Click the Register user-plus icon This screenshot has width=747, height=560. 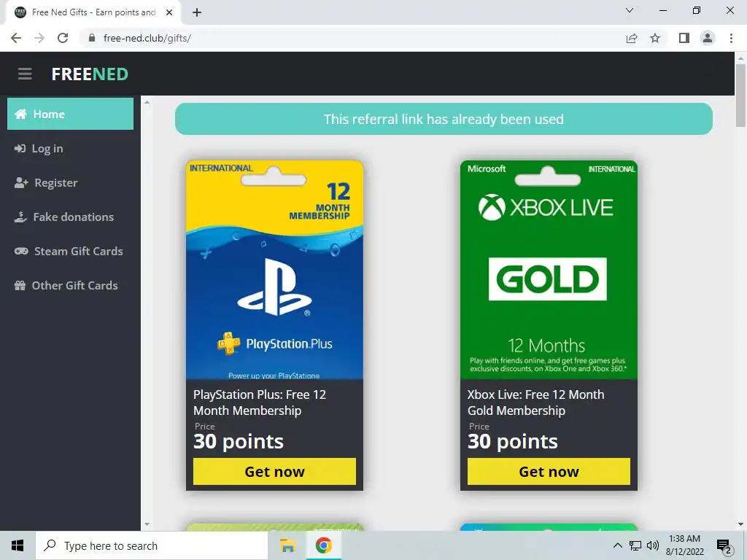tap(21, 182)
